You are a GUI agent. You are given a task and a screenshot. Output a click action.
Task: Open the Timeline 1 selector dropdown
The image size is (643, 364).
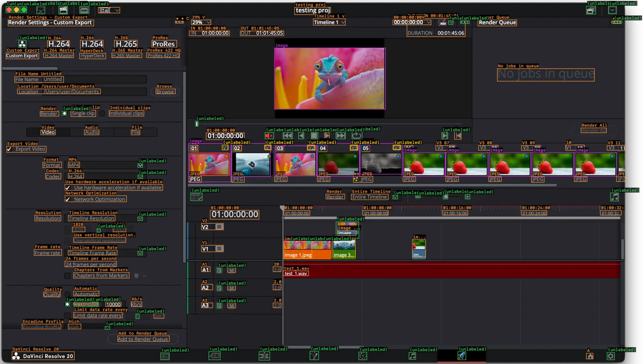[330, 22]
